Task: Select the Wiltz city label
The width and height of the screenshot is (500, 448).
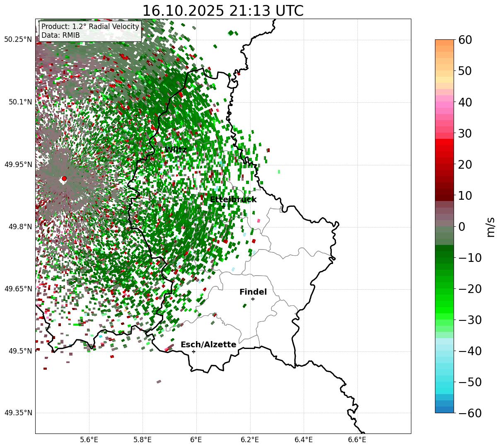Action: (x=176, y=150)
